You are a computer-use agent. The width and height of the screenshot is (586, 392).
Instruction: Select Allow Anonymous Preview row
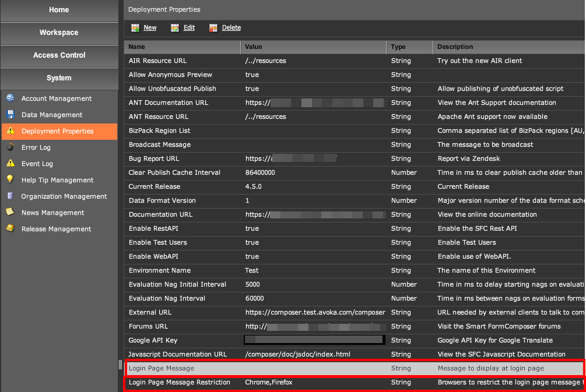coord(355,75)
